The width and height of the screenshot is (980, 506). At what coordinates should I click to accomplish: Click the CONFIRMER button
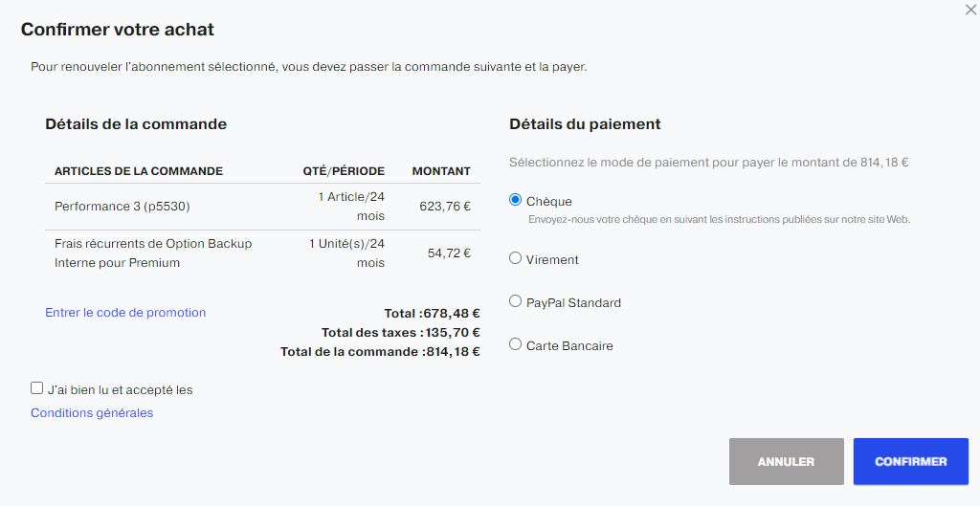911,462
